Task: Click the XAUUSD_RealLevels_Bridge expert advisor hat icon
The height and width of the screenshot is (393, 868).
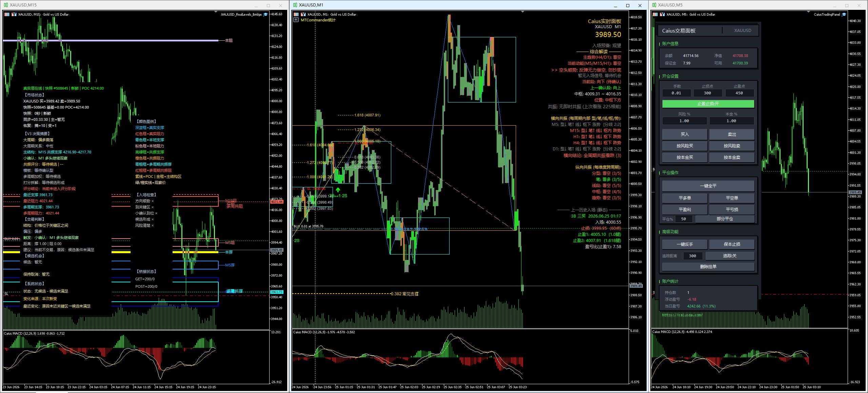Action: point(265,14)
